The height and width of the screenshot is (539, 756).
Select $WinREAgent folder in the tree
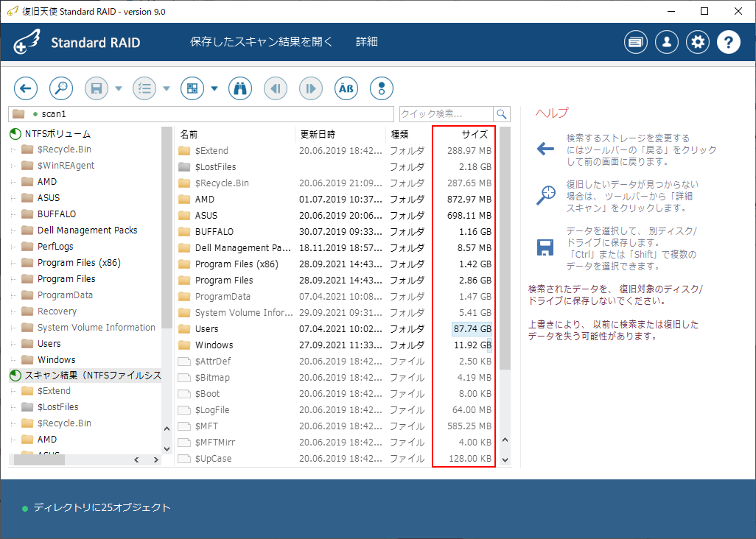66,166
